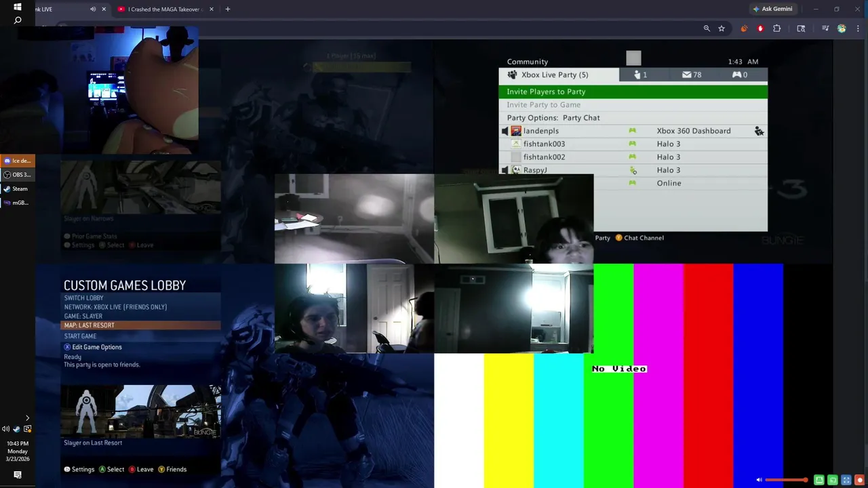Click the Chat Channel Y button hint

point(639,238)
